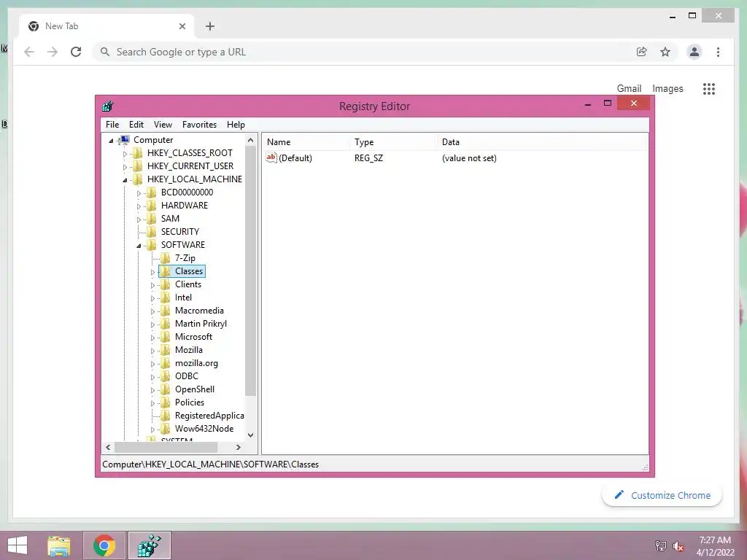Screen dimensions: 747x560
Task: Open the Edit menu in Registry Editor
Action: click(x=136, y=125)
